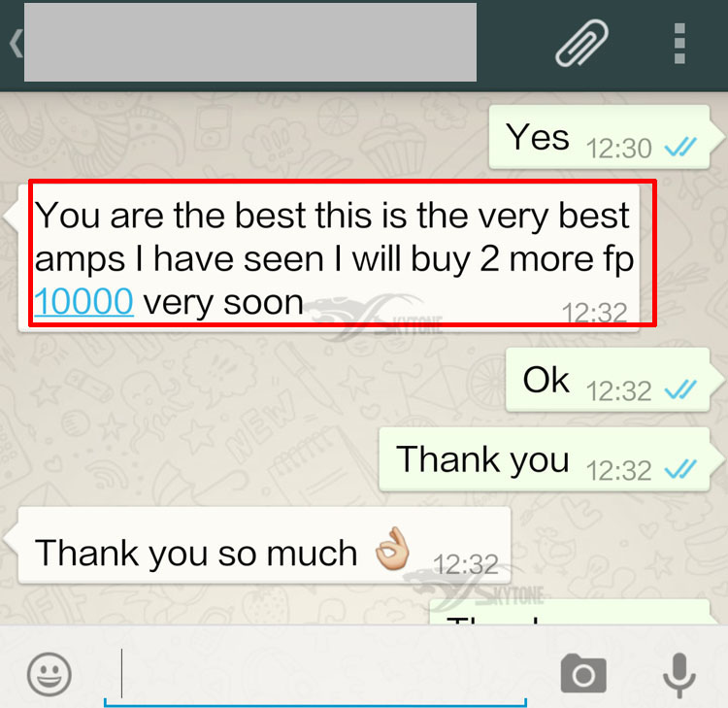This screenshot has width=728, height=708.
Task: Tap the OK hand emoji
Action: pyautogui.click(x=392, y=549)
